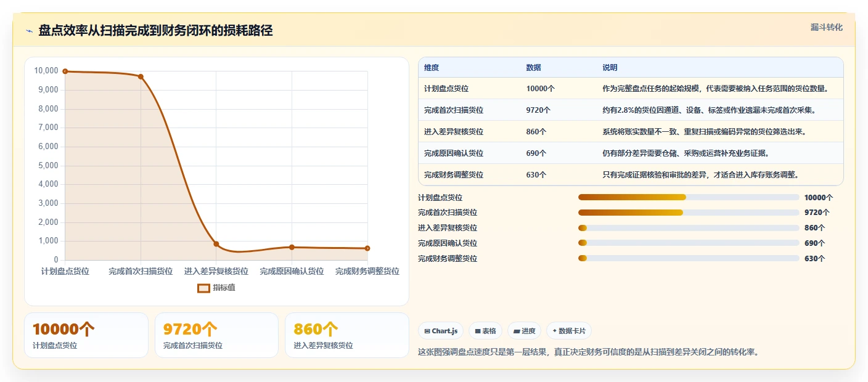Click the icon in the 表格 tag
Viewport: 868px width, 382px height.
click(478, 331)
